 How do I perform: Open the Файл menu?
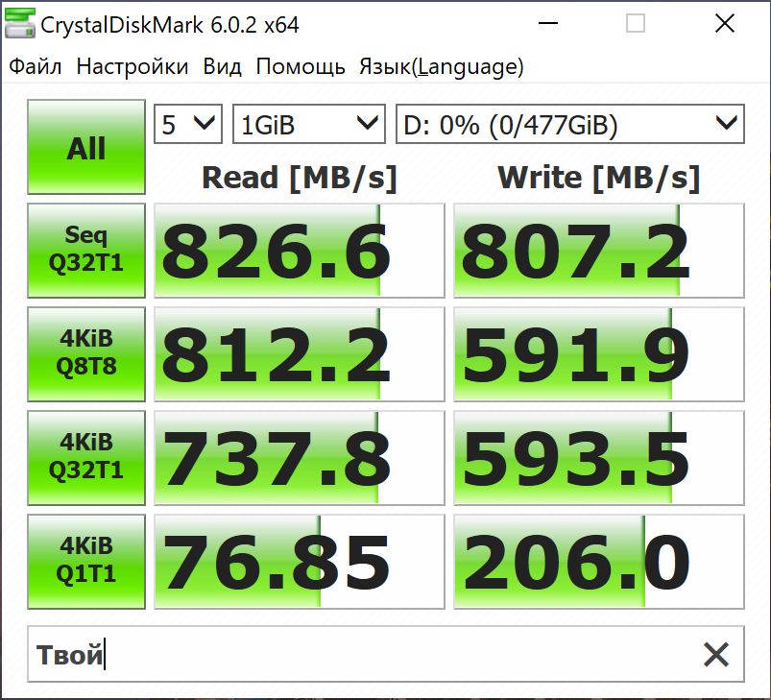tap(36, 66)
